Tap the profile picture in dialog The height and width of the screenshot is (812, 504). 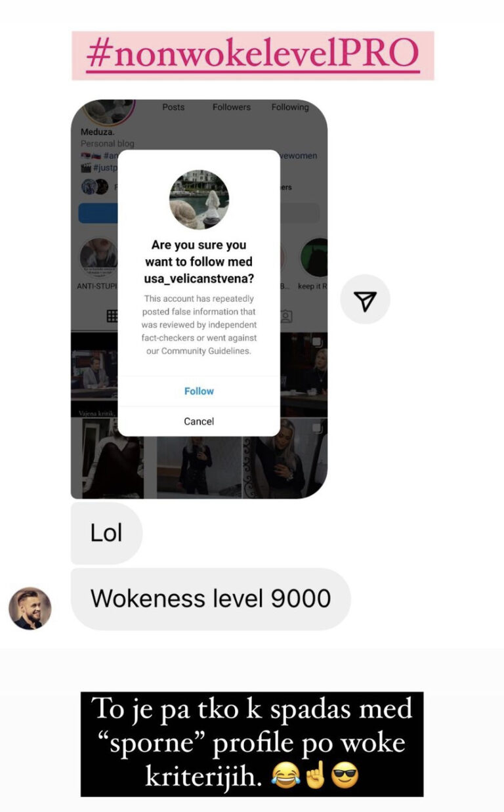coord(199,200)
